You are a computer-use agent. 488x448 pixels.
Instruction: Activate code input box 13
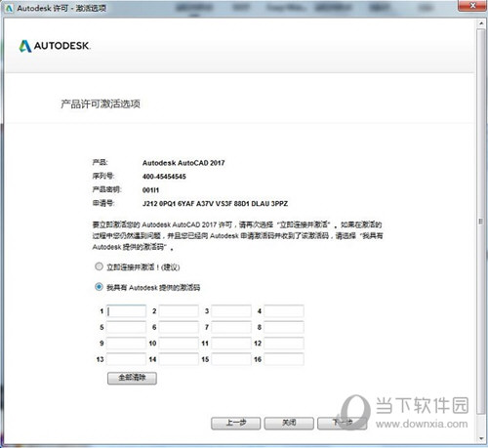126,359
